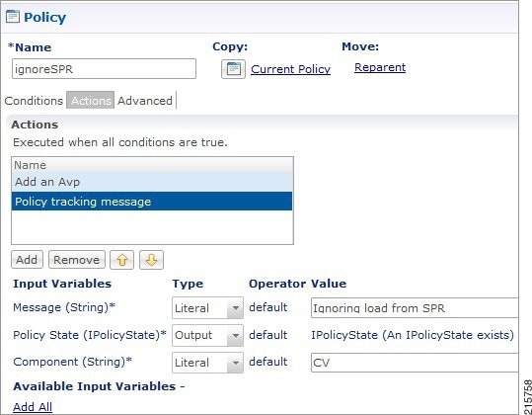Screen dimensions: 532x415
Task: Click the Policy header icon
Action: pos(13,16)
